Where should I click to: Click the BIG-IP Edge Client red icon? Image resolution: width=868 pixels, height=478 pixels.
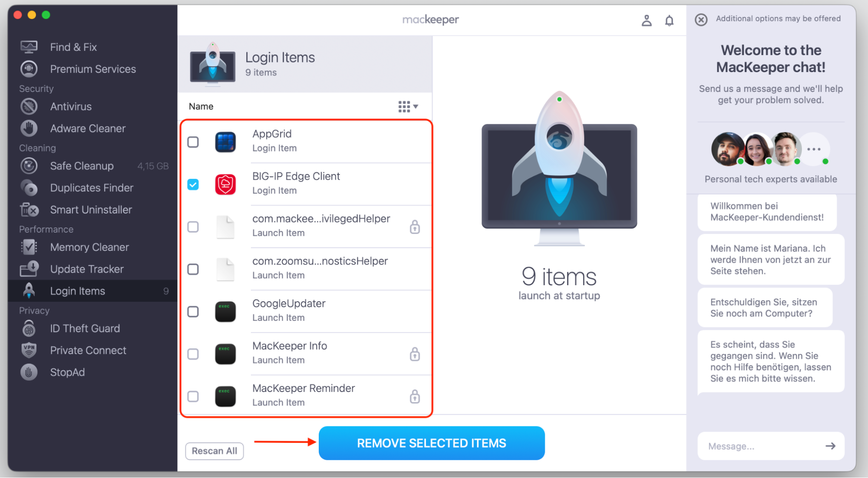(225, 184)
